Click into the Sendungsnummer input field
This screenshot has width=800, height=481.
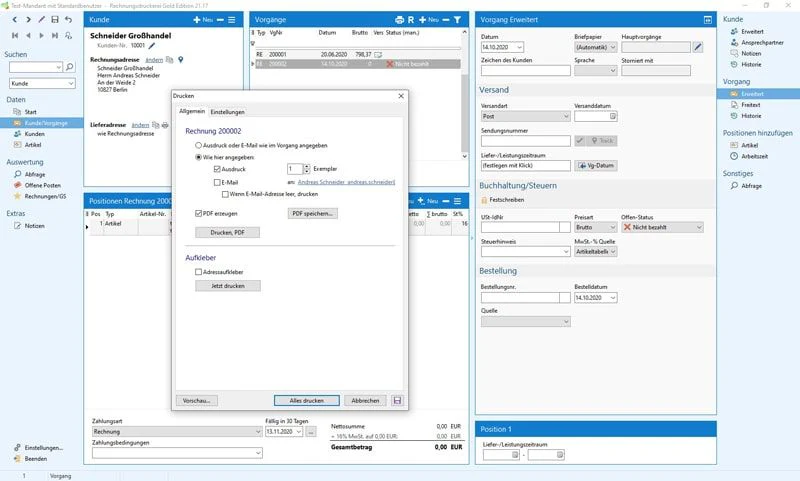[x=525, y=141]
